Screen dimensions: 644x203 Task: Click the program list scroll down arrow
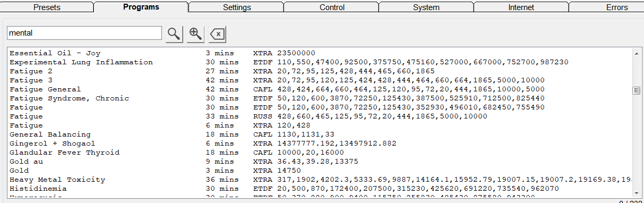click(637, 193)
